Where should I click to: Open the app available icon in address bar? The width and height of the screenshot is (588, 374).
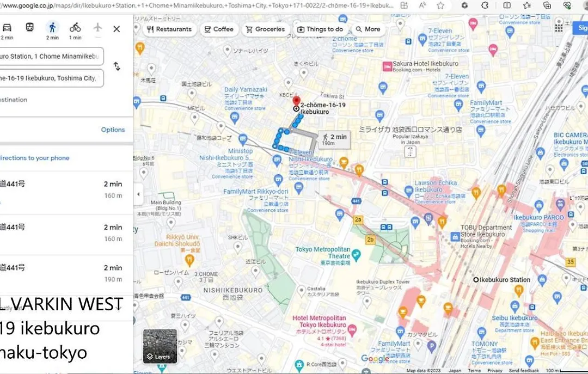click(404, 5)
